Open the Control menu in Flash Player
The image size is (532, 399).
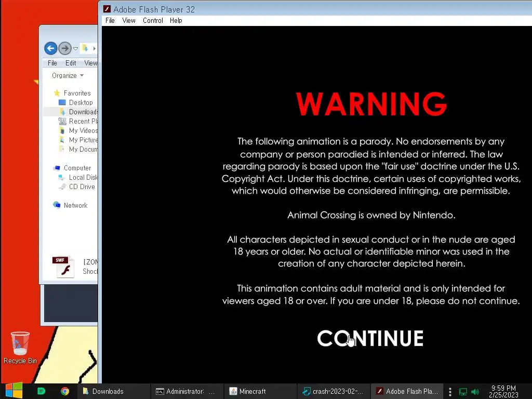click(153, 20)
